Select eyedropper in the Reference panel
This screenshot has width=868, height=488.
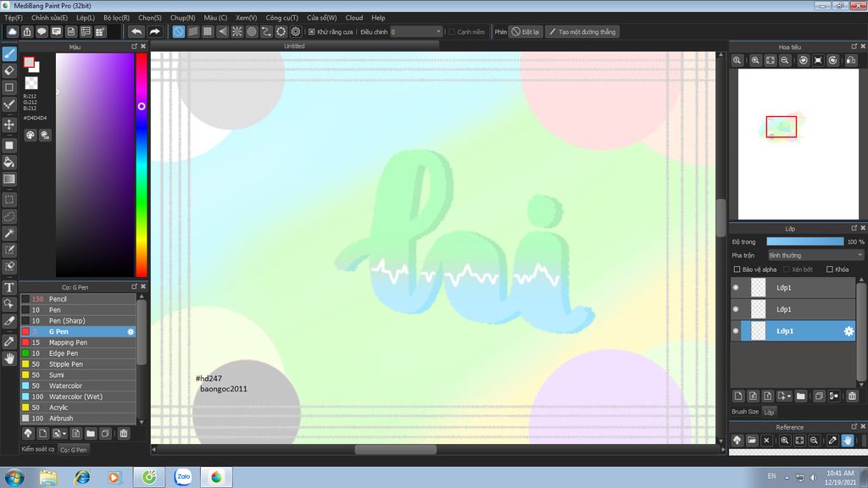pos(832,441)
